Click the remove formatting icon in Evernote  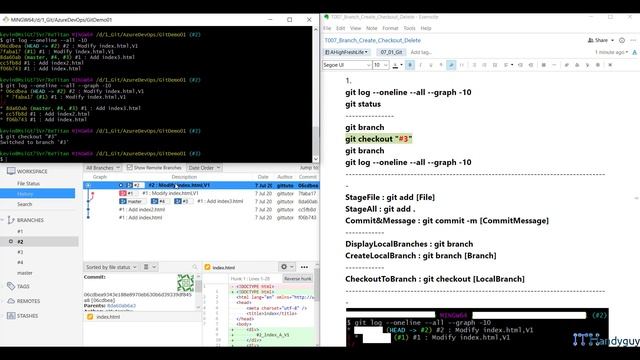pos(610,65)
